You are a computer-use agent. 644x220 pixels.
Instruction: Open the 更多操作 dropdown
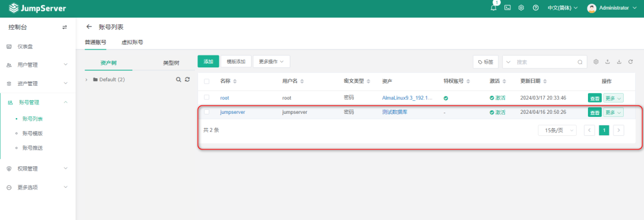[x=271, y=61]
